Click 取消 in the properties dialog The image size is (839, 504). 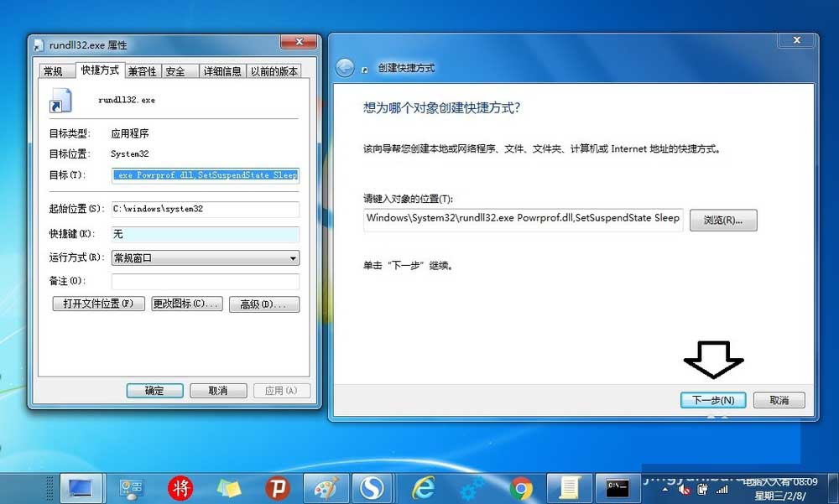pos(218,391)
